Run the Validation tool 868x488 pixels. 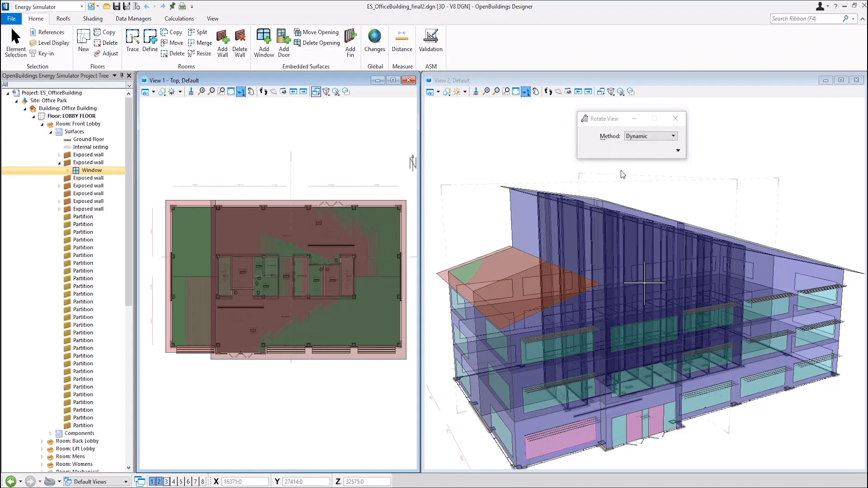pyautogui.click(x=430, y=42)
